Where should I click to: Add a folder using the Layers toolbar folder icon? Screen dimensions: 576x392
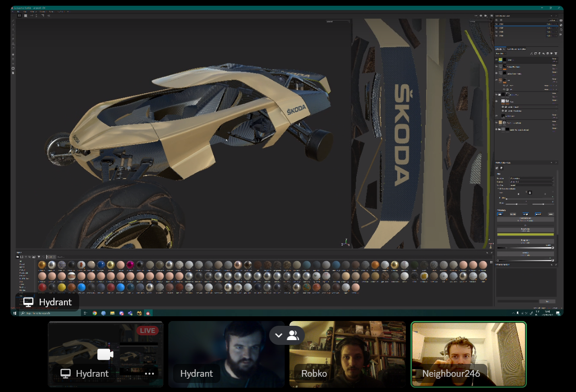tap(552, 53)
